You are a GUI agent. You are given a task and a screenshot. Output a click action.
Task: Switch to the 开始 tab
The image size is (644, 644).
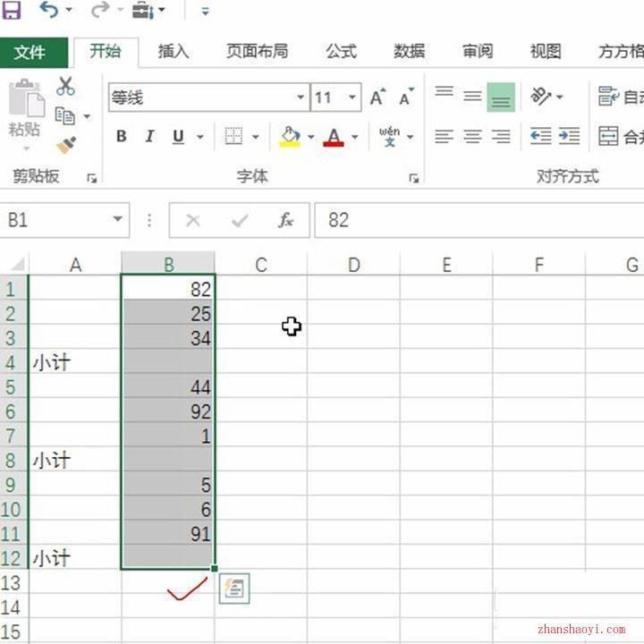[x=106, y=52]
